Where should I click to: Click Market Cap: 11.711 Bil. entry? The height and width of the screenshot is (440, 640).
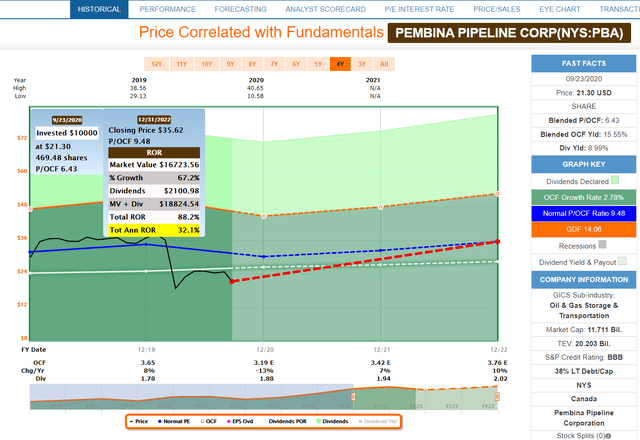click(584, 329)
